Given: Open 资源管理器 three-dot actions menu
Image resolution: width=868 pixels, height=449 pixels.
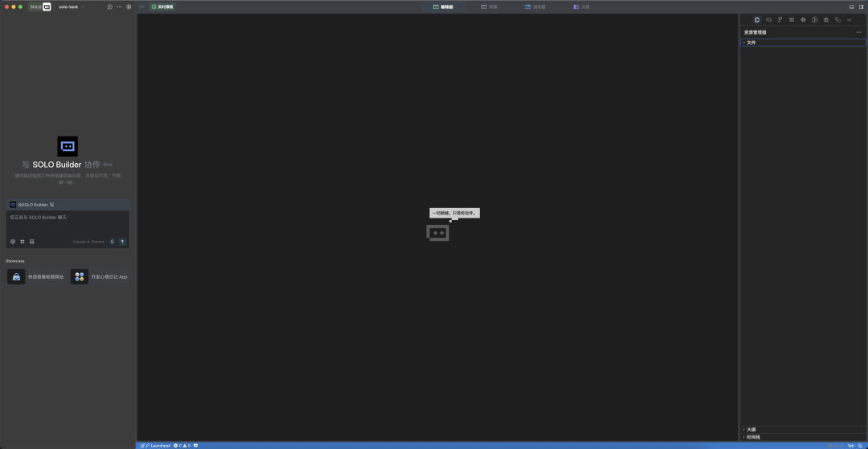Looking at the screenshot, I should 858,33.
